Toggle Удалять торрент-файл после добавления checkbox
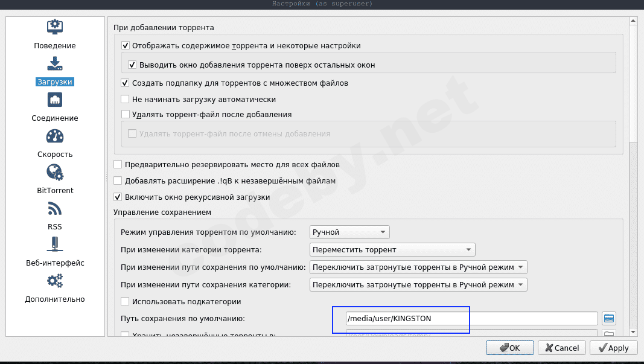The image size is (644, 364). 126,114
